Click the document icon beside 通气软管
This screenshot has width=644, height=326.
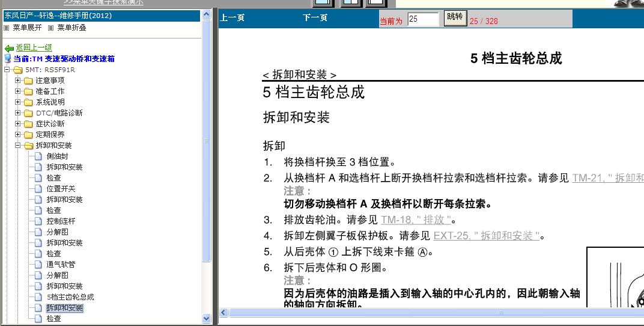point(38,264)
